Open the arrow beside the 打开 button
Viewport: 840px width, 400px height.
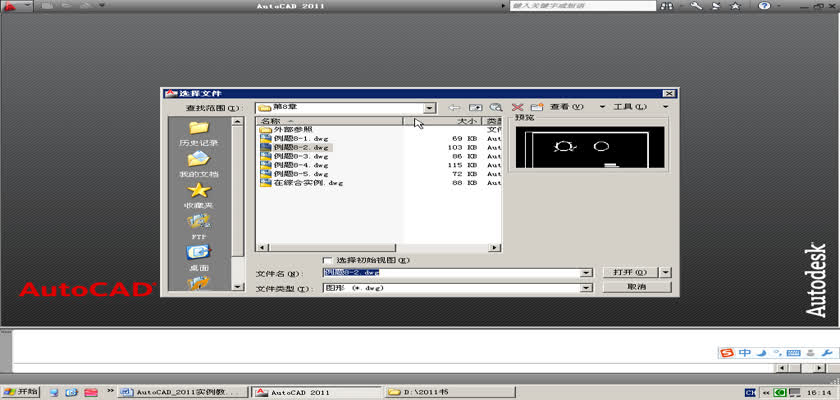[x=666, y=273]
